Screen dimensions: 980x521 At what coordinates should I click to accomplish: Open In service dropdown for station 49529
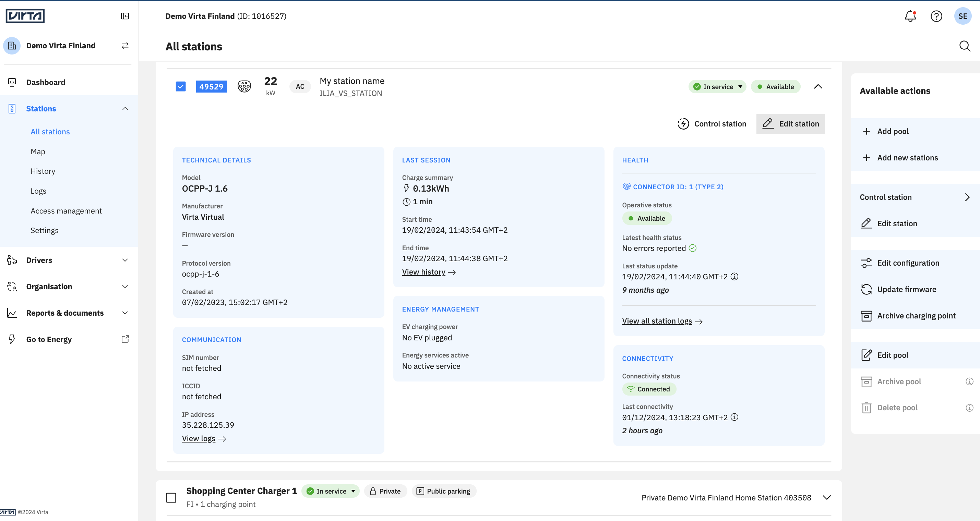[717, 87]
